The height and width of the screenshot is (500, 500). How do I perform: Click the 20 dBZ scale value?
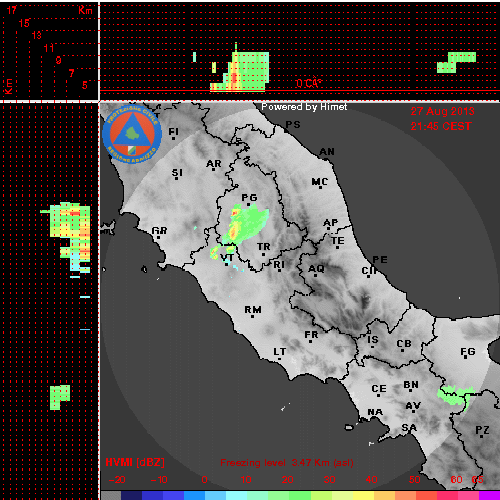click(x=288, y=480)
